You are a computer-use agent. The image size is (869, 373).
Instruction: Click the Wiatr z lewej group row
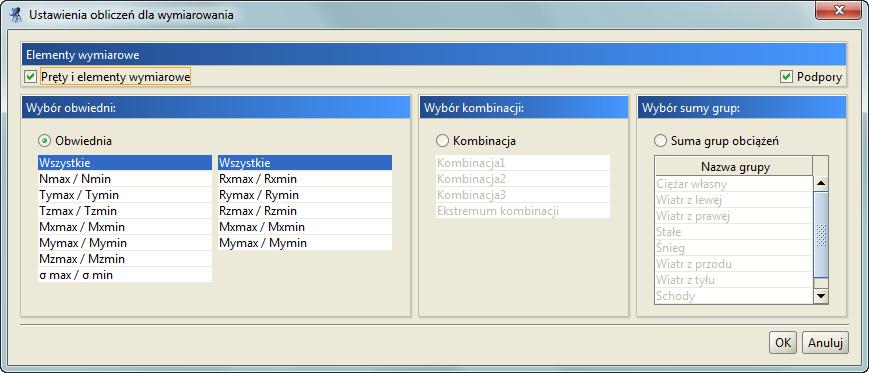coord(734,200)
